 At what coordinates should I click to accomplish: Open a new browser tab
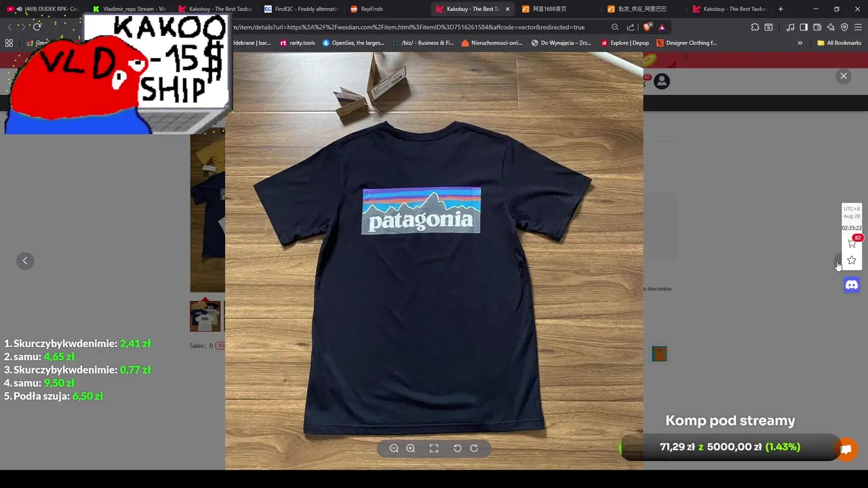point(781,9)
